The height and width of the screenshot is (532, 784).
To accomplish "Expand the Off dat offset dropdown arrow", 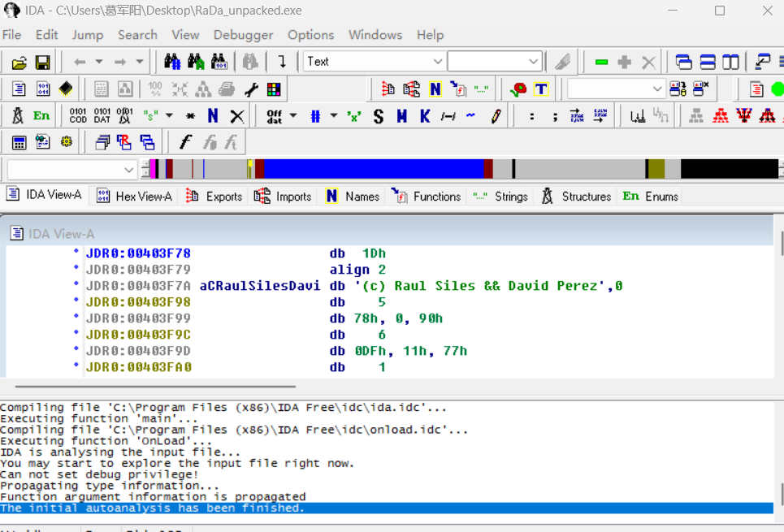I will pos(293,116).
